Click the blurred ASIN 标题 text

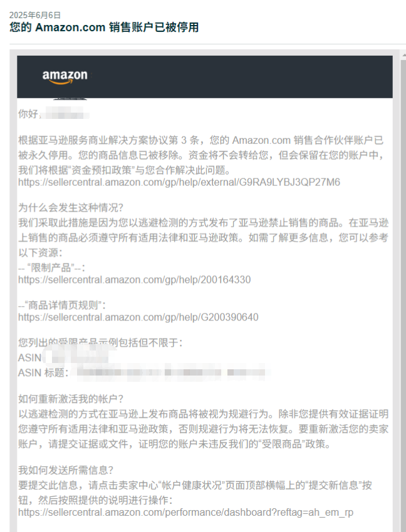pyautogui.click(x=174, y=372)
